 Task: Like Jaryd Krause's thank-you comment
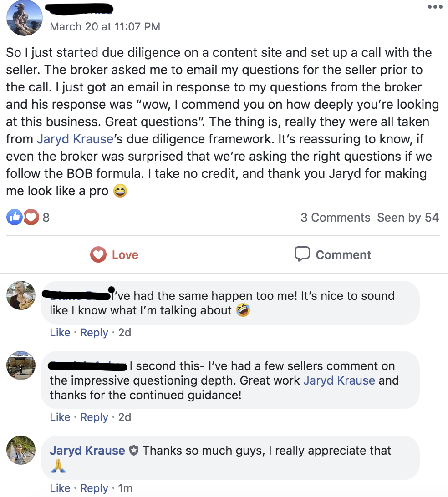pos(60,488)
